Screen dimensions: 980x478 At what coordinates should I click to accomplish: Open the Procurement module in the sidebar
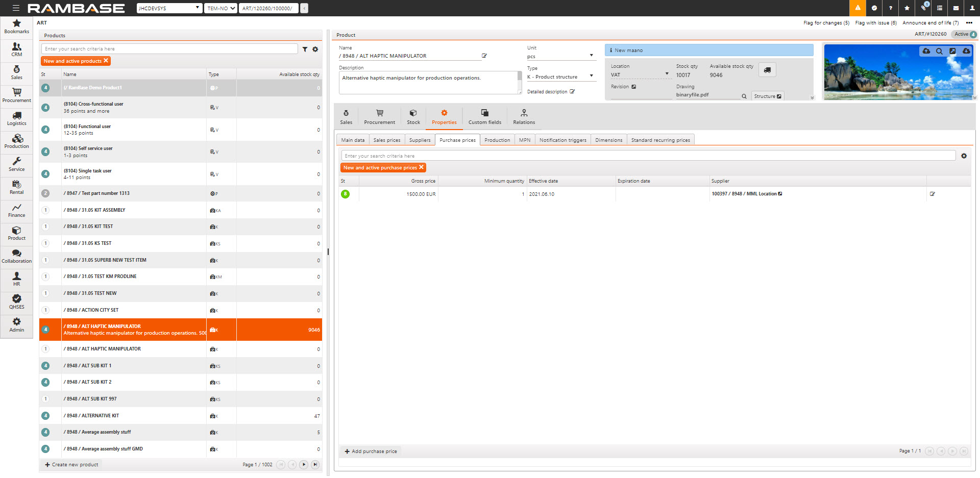16,95
